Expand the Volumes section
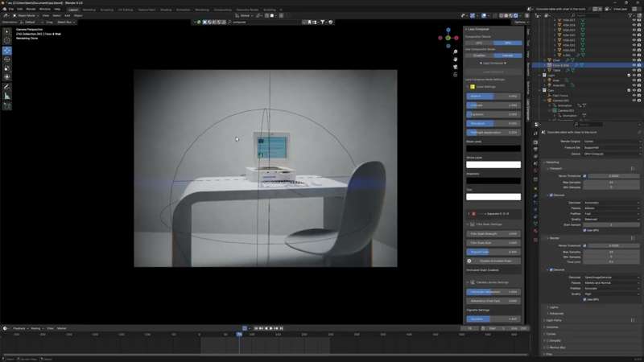The image size is (644, 362). coord(552,327)
